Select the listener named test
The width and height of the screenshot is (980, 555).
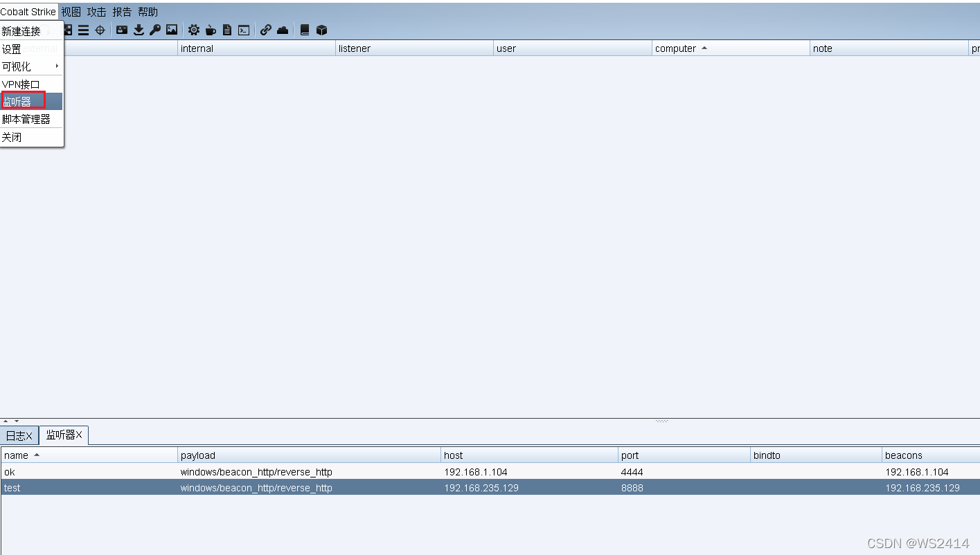point(490,488)
